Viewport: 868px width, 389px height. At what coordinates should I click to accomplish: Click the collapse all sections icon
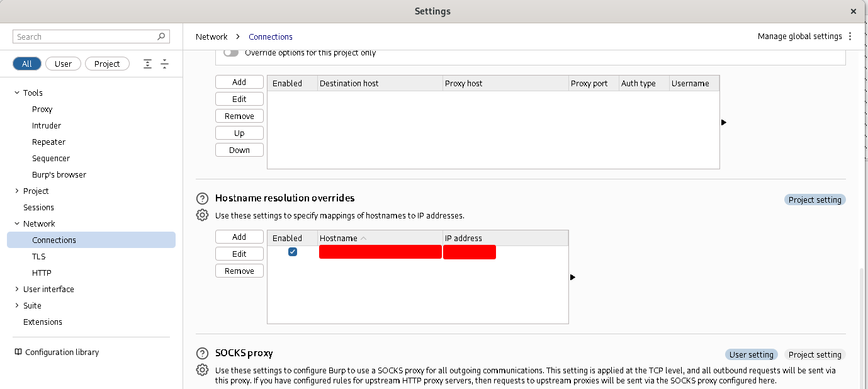164,64
